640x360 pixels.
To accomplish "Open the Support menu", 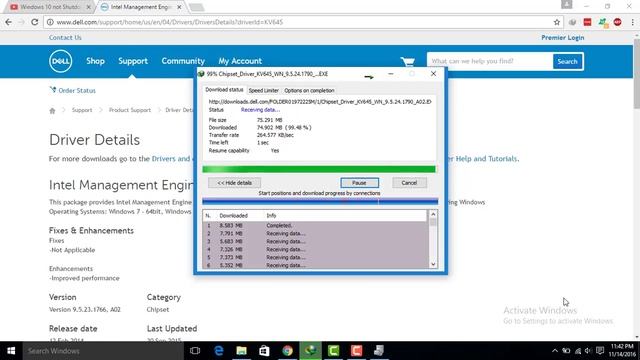I will click(133, 61).
